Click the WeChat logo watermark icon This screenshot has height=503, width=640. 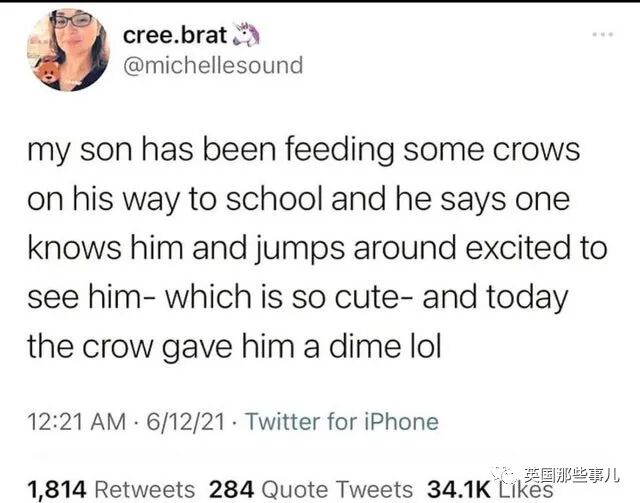510,473
